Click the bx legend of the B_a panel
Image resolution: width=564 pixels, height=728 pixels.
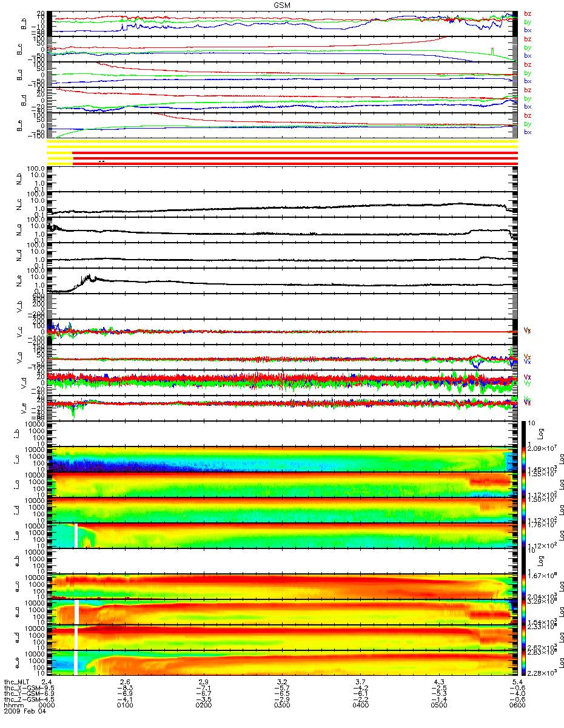pos(528,81)
